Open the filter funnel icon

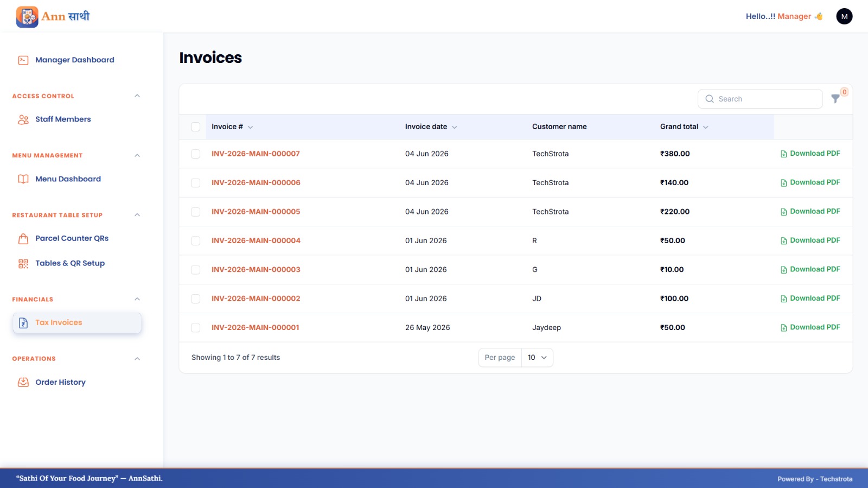(835, 99)
